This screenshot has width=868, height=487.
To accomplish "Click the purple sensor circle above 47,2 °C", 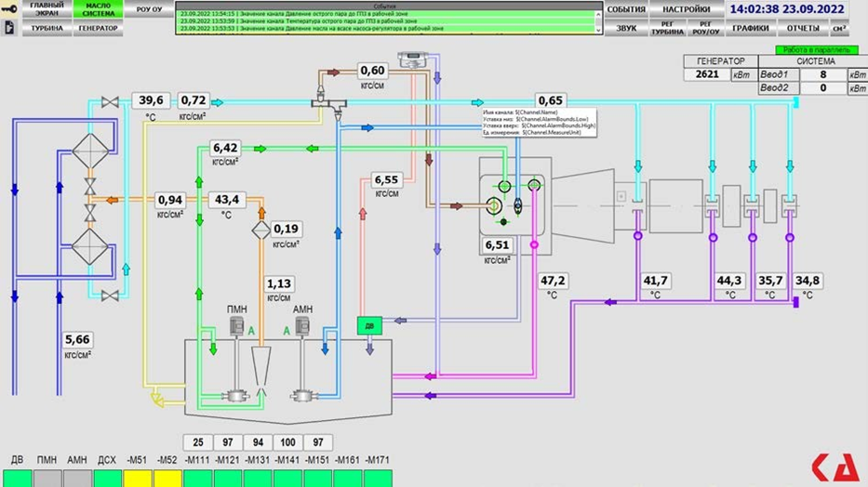I will pos(534,244).
